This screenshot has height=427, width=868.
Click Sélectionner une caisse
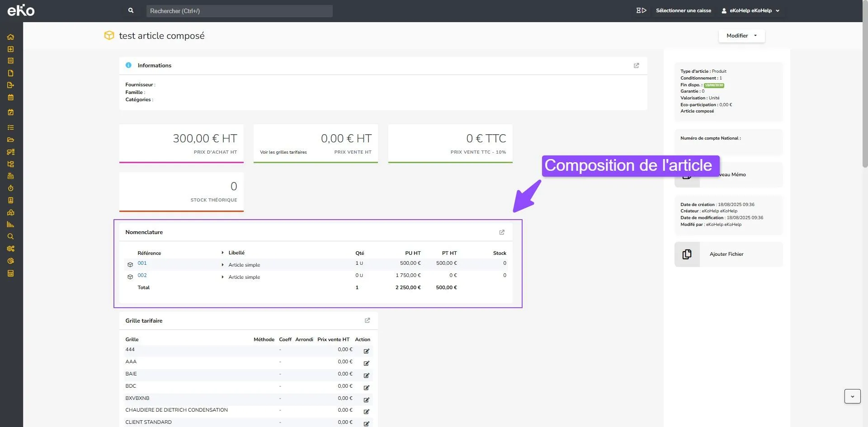pos(684,10)
